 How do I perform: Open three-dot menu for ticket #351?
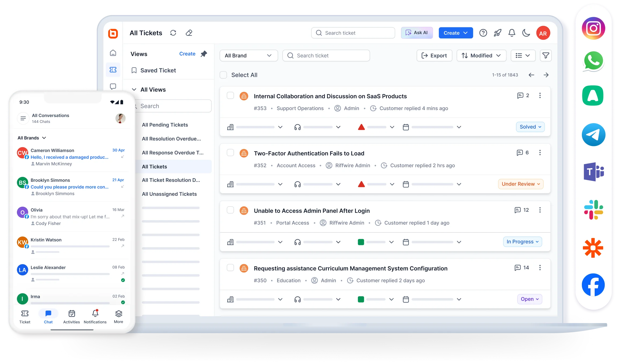[540, 210]
